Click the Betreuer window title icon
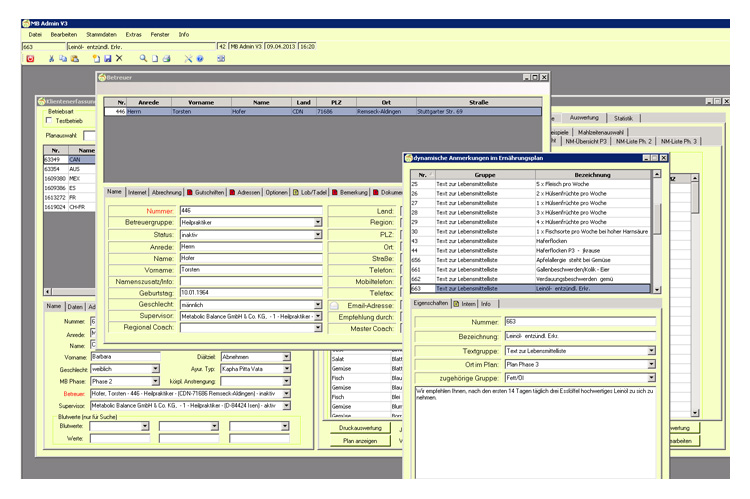 pyautogui.click(x=102, y=77)
